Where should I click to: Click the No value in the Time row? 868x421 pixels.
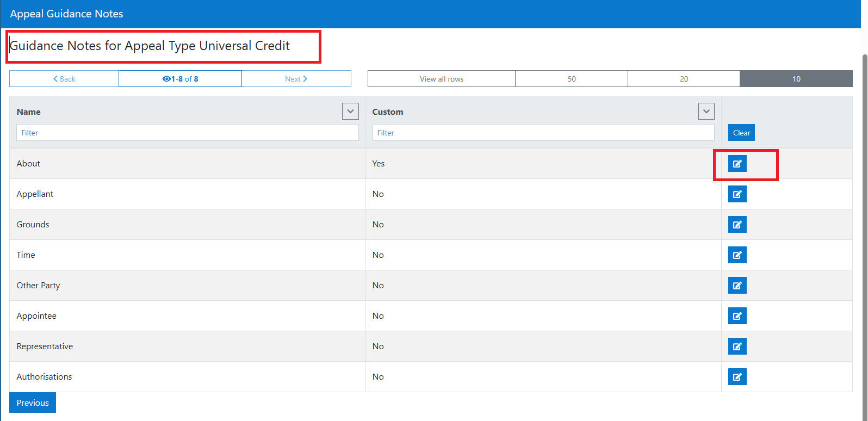(x=378, y=255)
